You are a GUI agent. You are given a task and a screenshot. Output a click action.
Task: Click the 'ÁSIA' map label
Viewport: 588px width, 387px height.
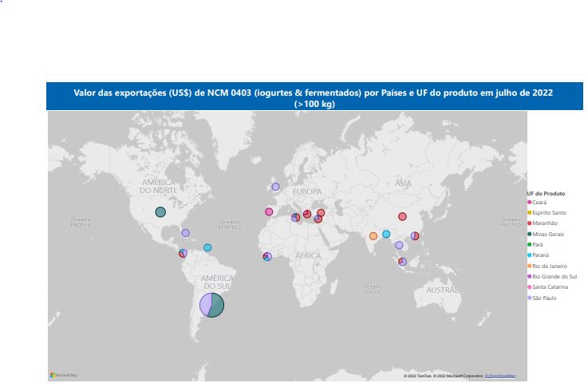tap(403, 183)
